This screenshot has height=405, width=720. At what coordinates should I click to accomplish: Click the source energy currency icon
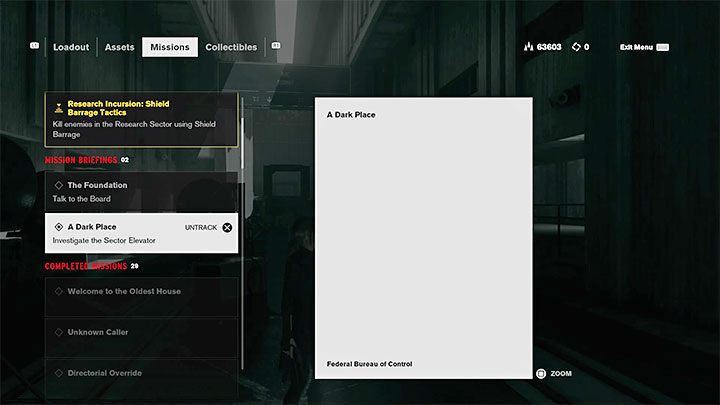click(x=529, y=47)
